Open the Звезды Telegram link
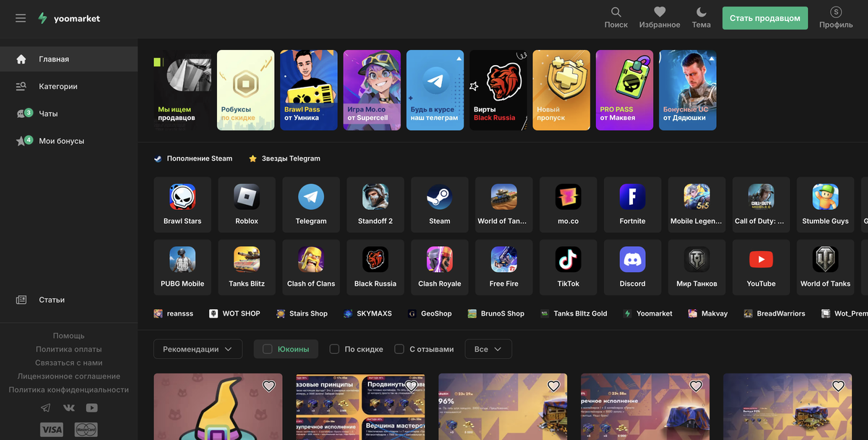 [284, 158]
